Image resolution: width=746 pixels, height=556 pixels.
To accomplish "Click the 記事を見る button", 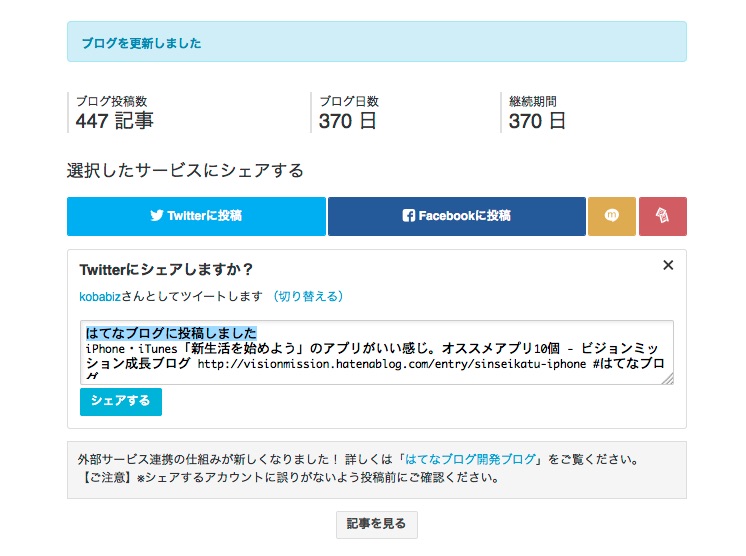I will pyautogui.click(x=377, y=525).
